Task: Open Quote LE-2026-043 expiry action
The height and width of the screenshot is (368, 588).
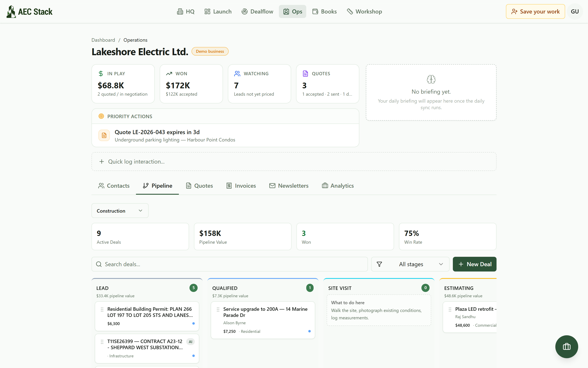Action: coord(225,135)
